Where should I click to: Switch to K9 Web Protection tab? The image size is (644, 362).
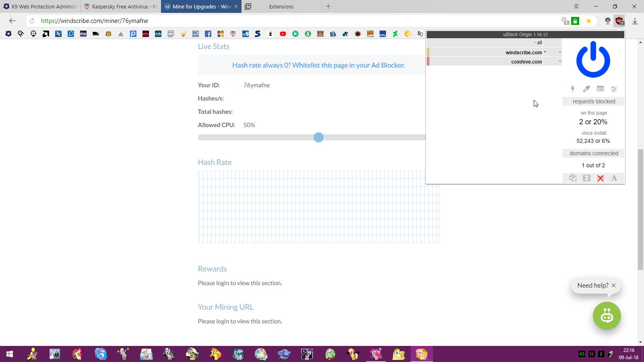[x=40, y=6]
